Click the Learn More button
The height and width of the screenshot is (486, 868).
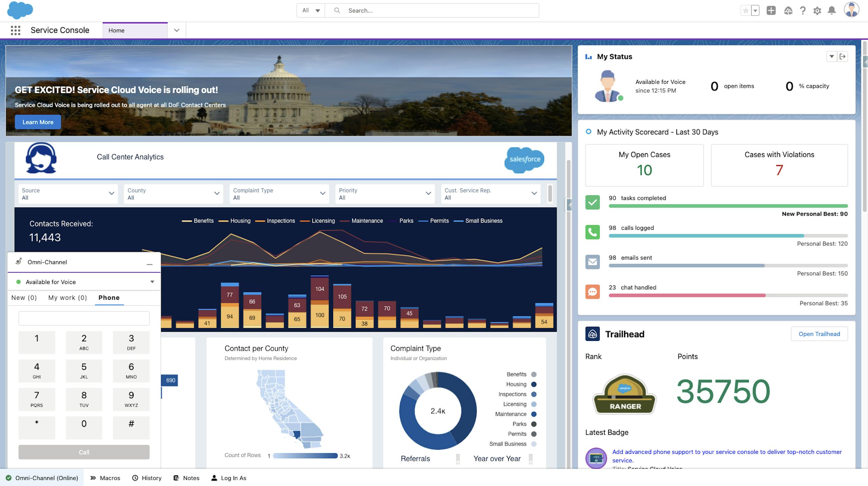[x=38, y=122]
